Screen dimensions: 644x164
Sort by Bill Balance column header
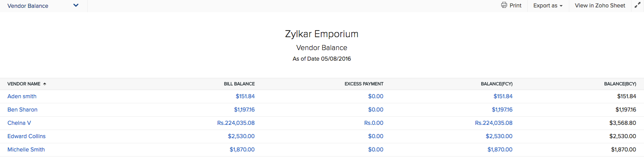[x=239, y=84]
